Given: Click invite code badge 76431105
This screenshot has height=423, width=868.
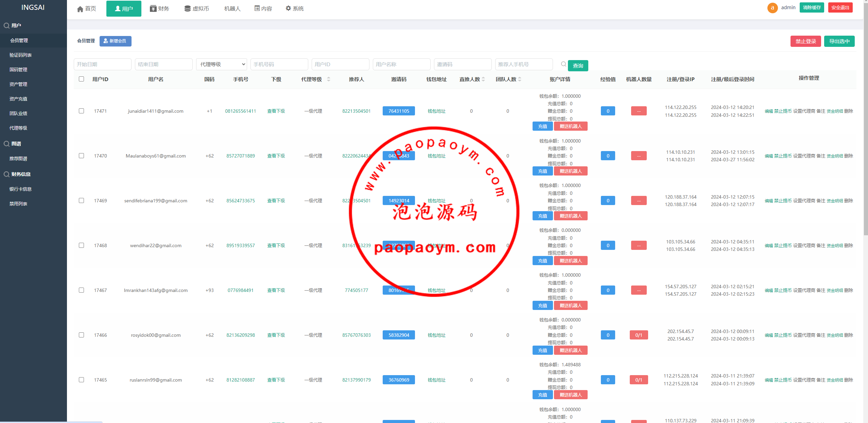Looking at the screenshot, I should tap(399, 111).
